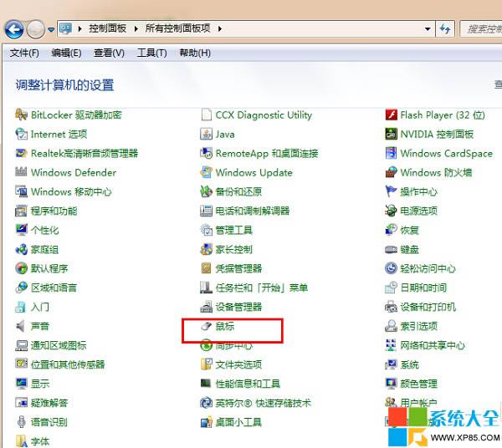The height and width of the screenshot is (448, 502).
Task: Select the 所有控制面板项 breadcrumb
Action: 177,28
